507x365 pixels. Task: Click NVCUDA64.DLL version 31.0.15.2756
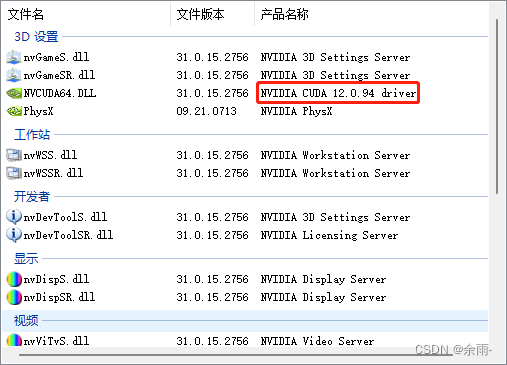(212, 93)
